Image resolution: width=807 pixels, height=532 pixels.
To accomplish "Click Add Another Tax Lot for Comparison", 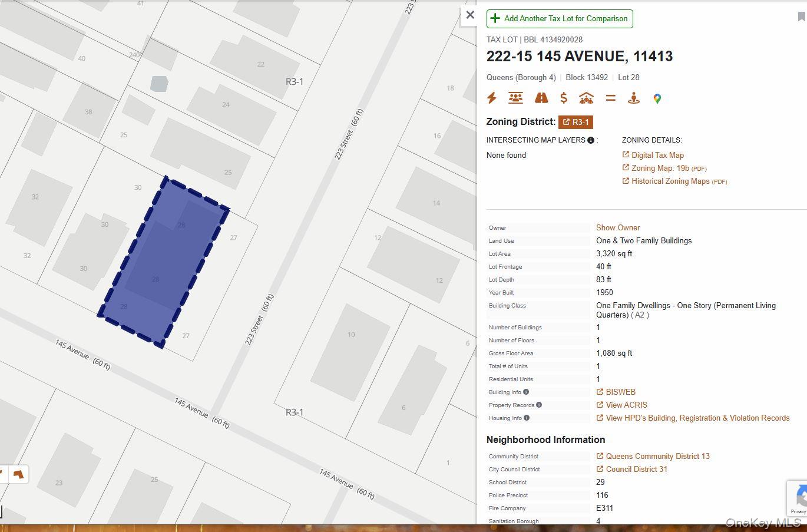I will [560, 19].
